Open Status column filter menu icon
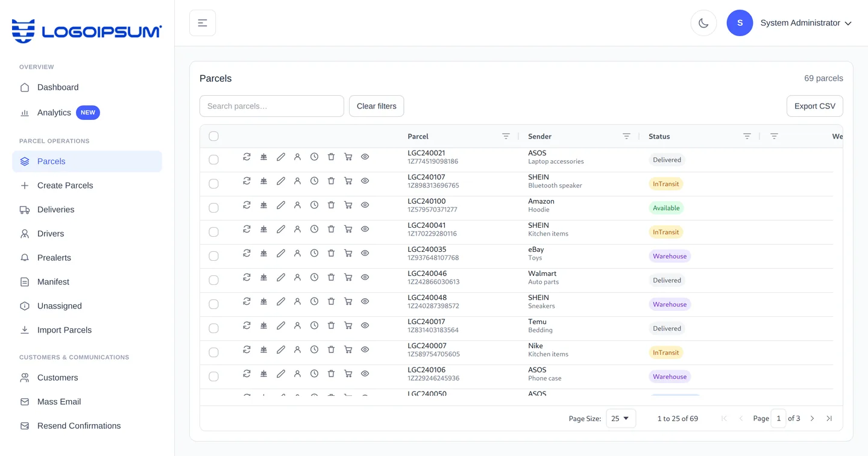 click(747, 136)
